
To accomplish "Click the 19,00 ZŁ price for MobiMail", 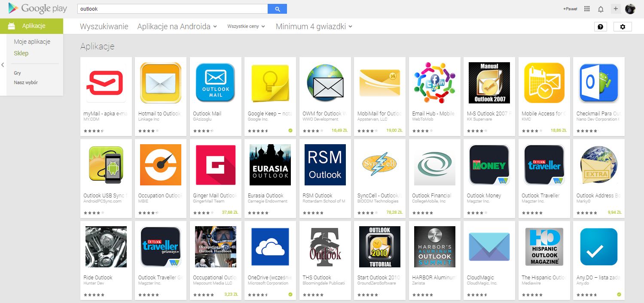I will [x=394, y=130].
